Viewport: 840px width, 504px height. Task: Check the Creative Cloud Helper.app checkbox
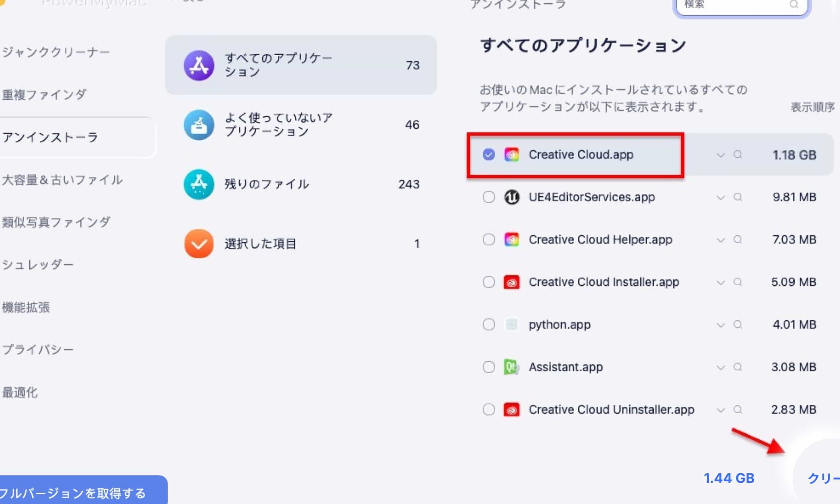click(x=488, y=240)
